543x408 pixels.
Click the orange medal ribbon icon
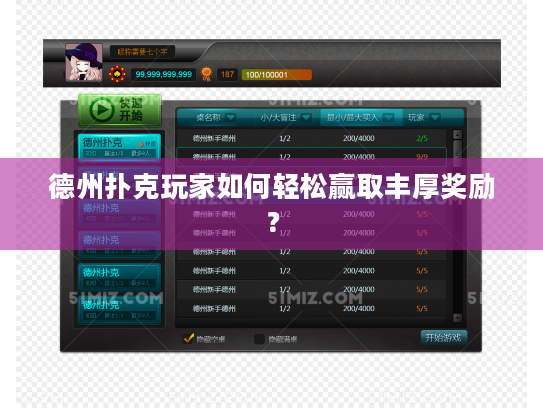(x=206, y=74)
